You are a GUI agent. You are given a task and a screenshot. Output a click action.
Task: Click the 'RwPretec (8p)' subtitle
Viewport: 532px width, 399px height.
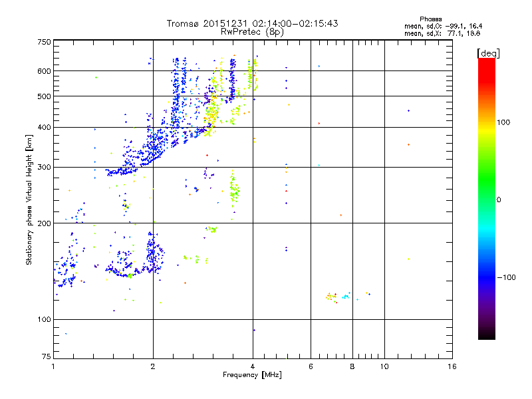pyautogui.click(x=252, y=32)
